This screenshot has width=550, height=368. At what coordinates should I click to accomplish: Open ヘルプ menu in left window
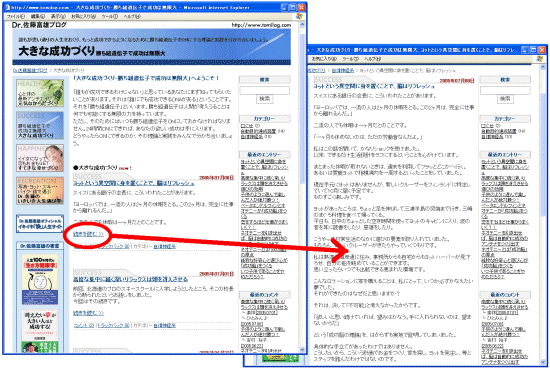pyautogui.click(x=132, y=16)
